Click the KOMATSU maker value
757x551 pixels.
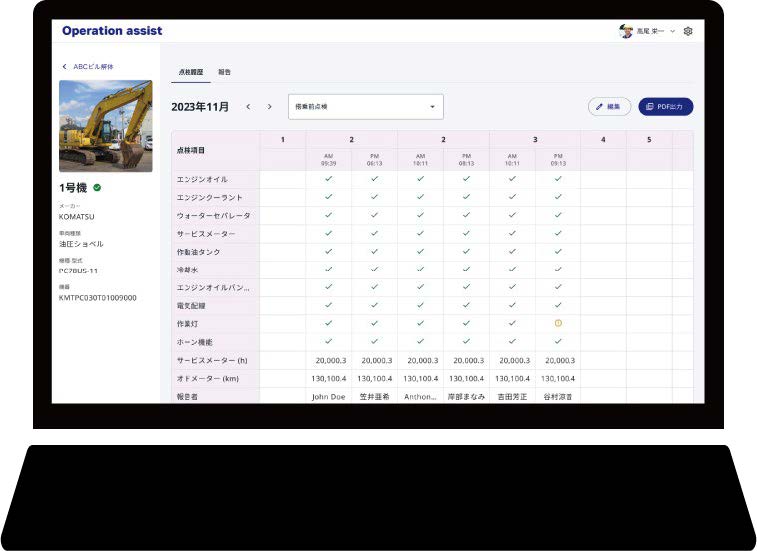77,217
